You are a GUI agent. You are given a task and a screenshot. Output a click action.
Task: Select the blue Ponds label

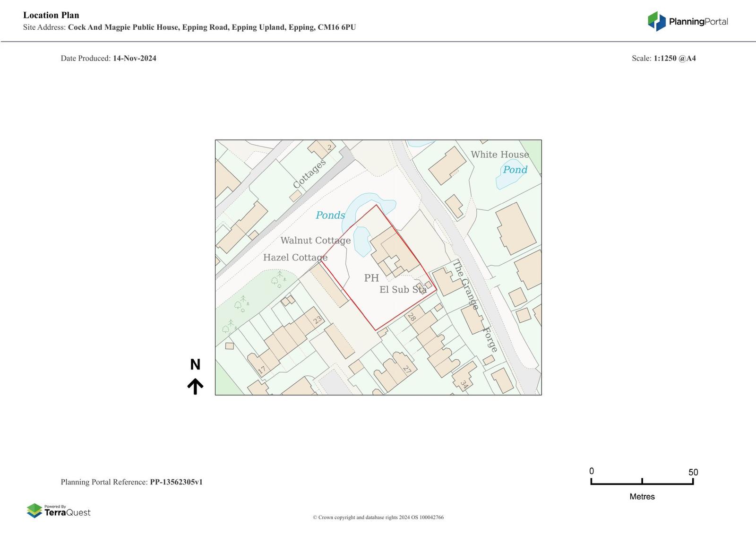[x=330, y=216]
